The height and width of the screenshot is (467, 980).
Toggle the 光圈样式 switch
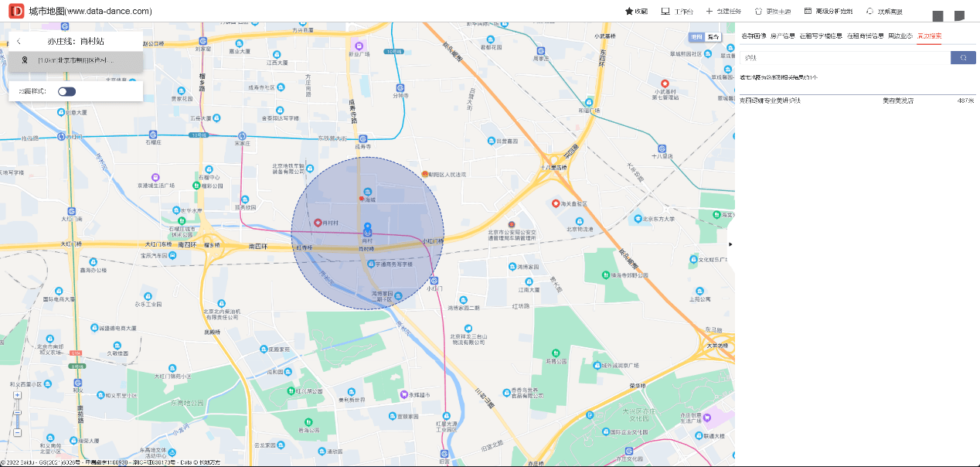pos(67,91)
